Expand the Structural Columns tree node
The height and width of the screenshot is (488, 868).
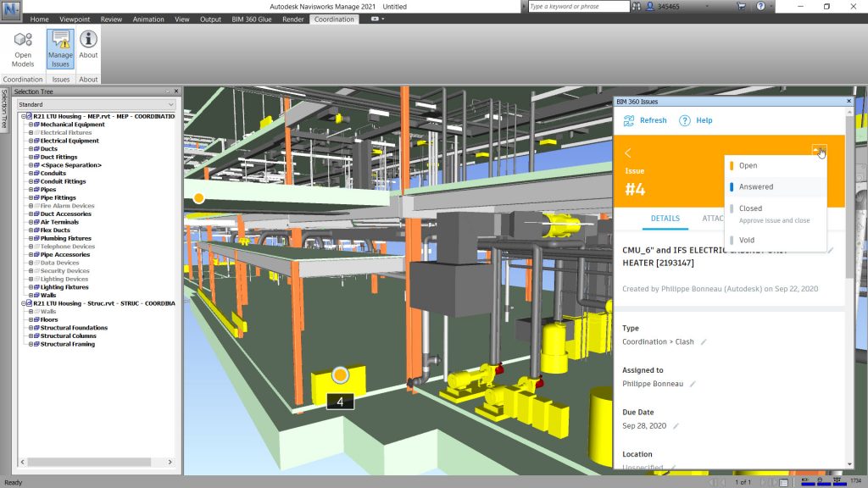pyautogui.click(x=31, y=335)
